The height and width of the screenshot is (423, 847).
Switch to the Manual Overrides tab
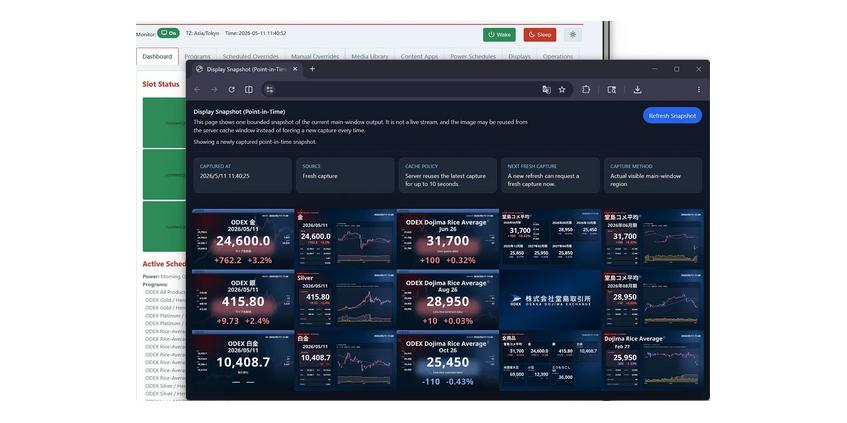[x=315, y=56]
